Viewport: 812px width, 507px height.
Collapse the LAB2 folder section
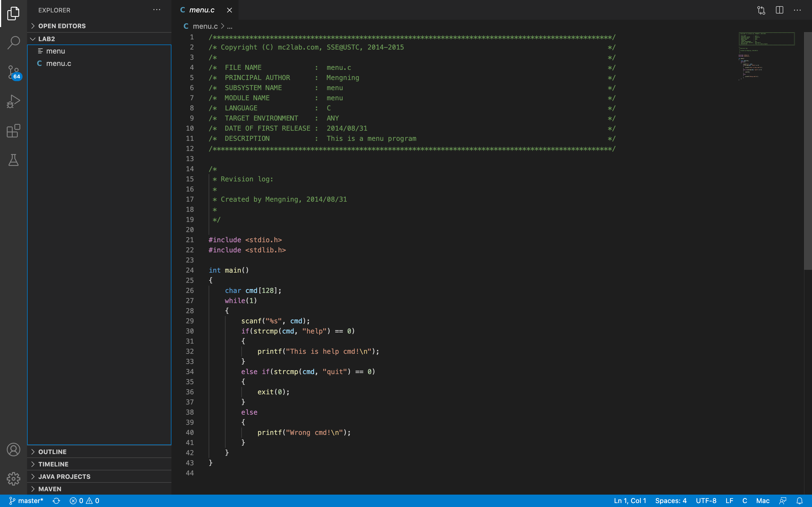(x=46, y=39)
